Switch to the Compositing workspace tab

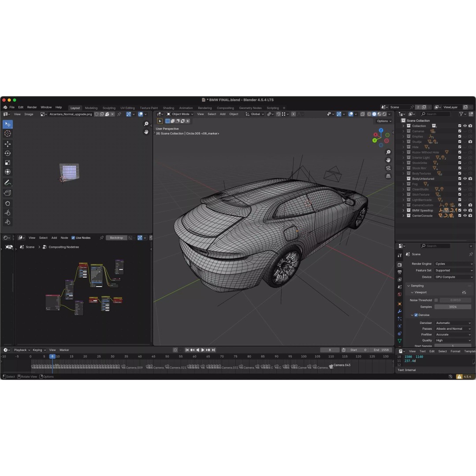pos(225,108)
